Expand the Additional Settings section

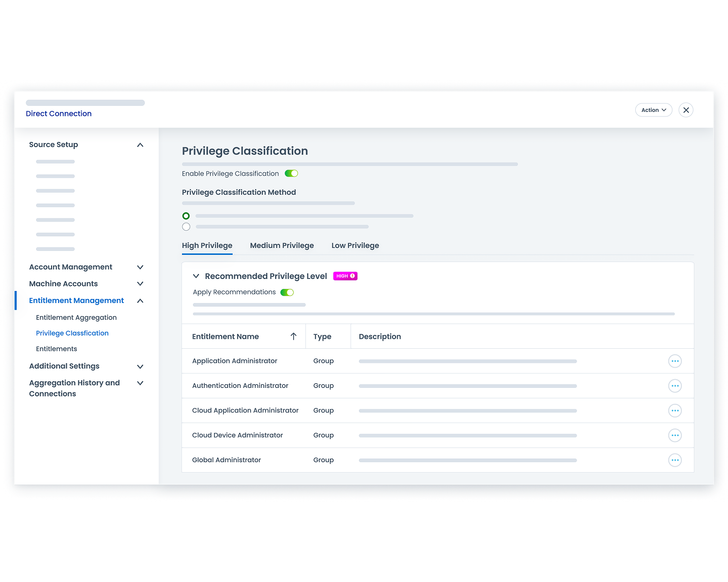[140, 366]
